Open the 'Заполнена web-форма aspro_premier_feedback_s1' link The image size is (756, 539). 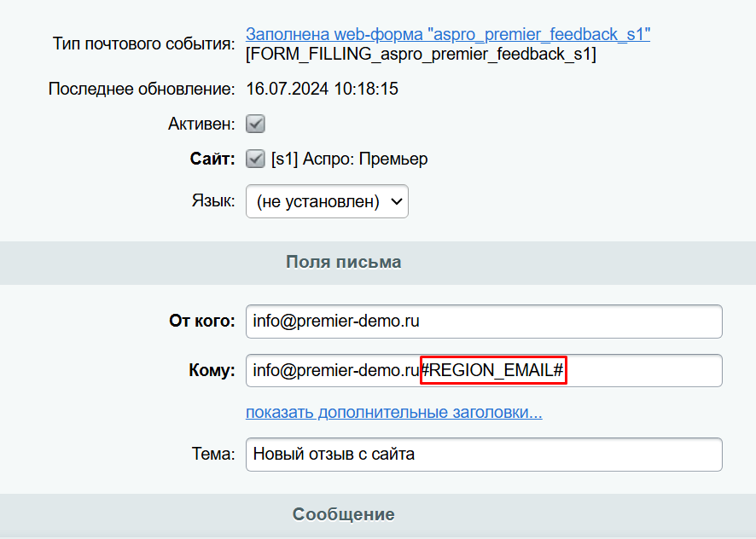click(447, 34)
